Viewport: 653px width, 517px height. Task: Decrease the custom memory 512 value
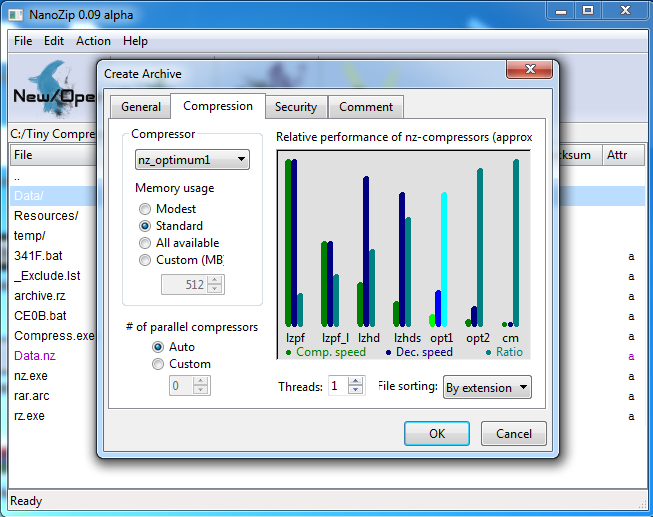pos(214,289)
